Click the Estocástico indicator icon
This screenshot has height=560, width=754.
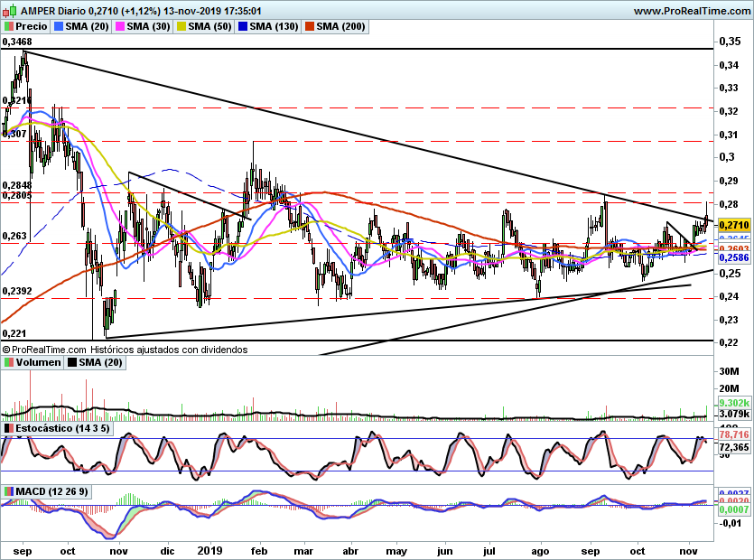coord(9,428)
